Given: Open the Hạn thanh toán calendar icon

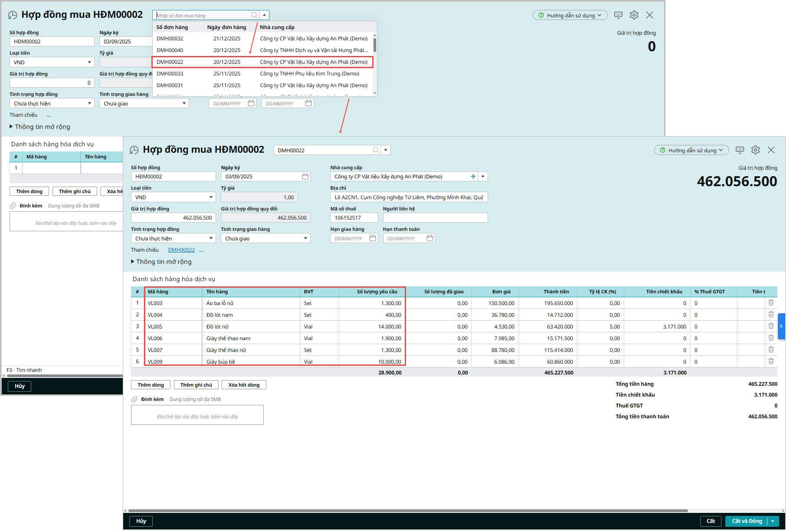Looking at the screenshot, I should [430, 238].
